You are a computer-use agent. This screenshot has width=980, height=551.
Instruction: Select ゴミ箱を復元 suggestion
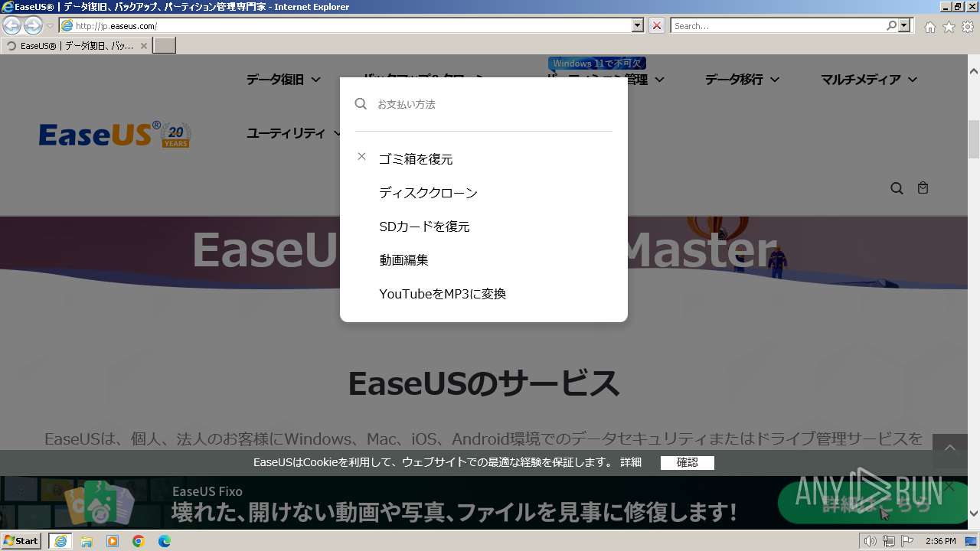(x=416, y=159)
